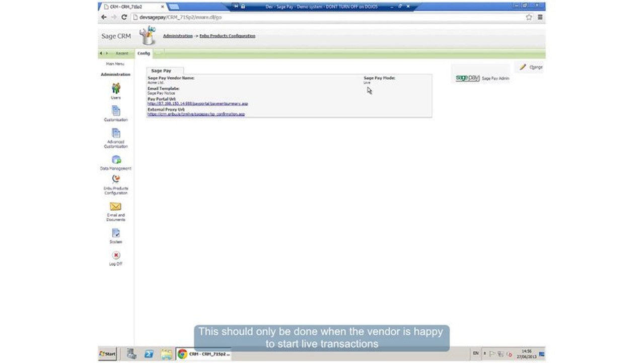The image size is (644, 363).
Task: Open the Pay Portal Url link
Action: pyautogui.click(x=197, y=103)
